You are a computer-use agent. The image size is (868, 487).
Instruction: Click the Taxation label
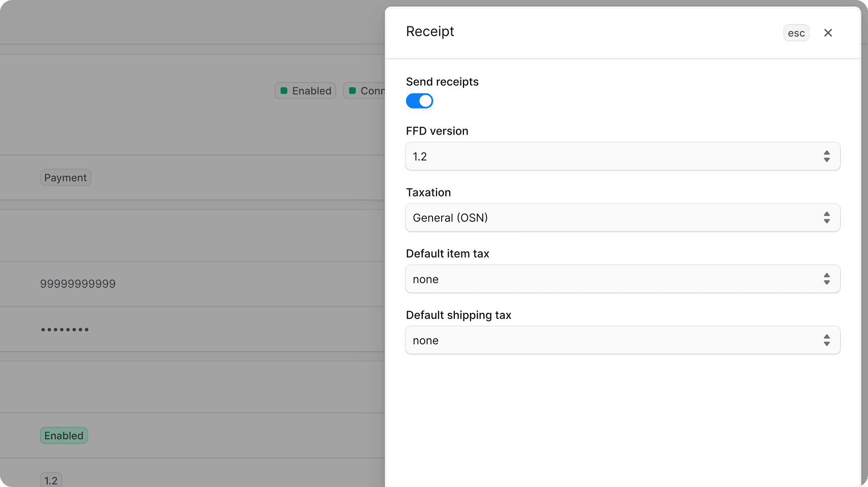428,192
